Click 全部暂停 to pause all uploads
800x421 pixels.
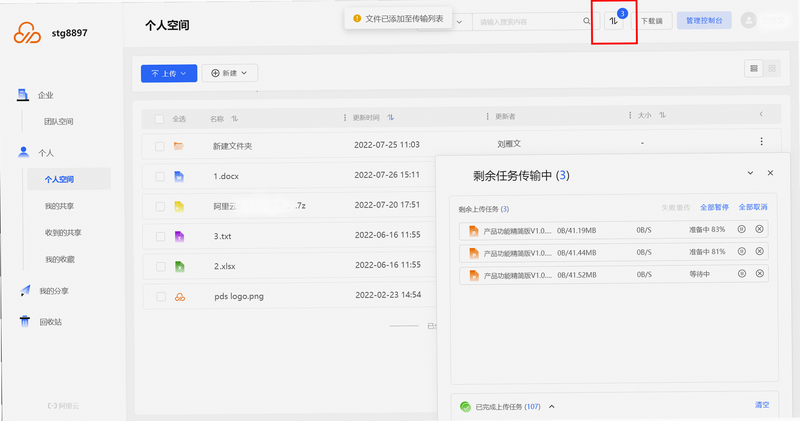click(x=714, y=207)
